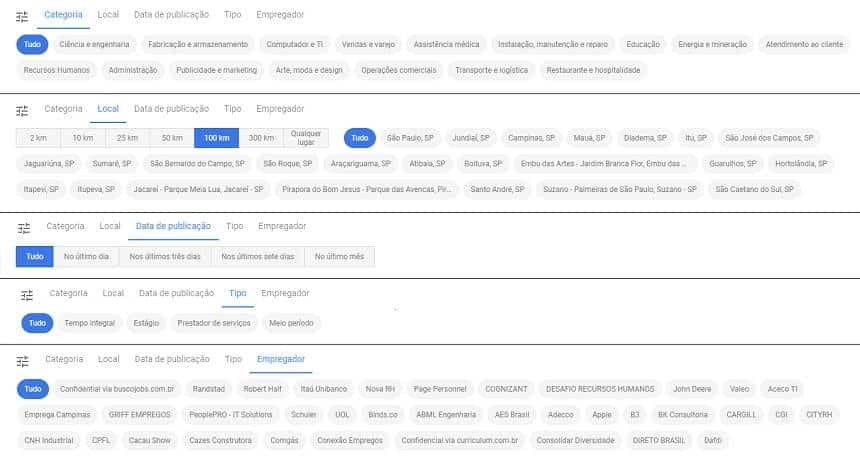Filter employer Randstad chip
This screenshot has height=460, width=860.
pyautogui.click(x=209, y=389)
